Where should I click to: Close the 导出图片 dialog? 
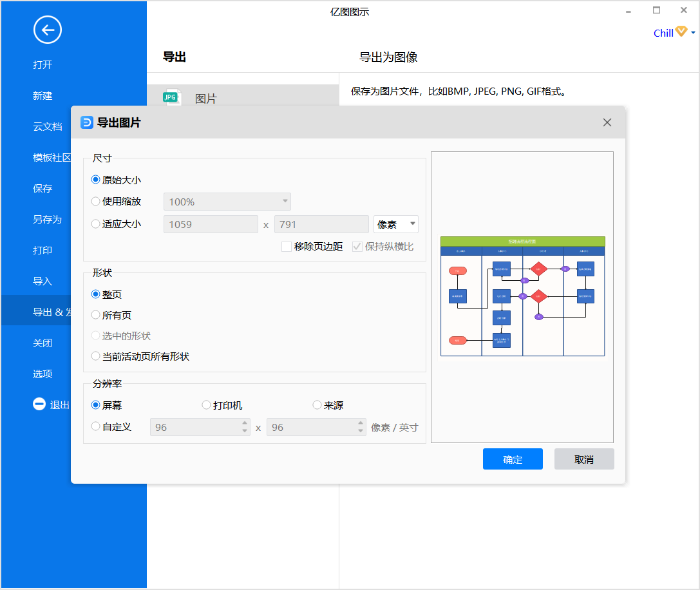coord(607,122)
